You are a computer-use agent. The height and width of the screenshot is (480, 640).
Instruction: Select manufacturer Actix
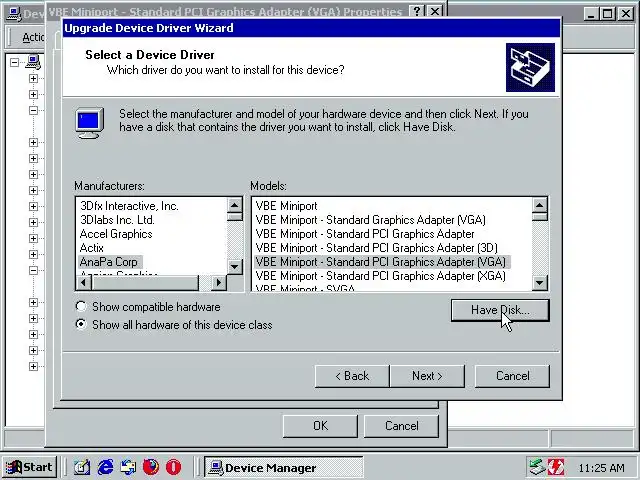click(91, 248)
